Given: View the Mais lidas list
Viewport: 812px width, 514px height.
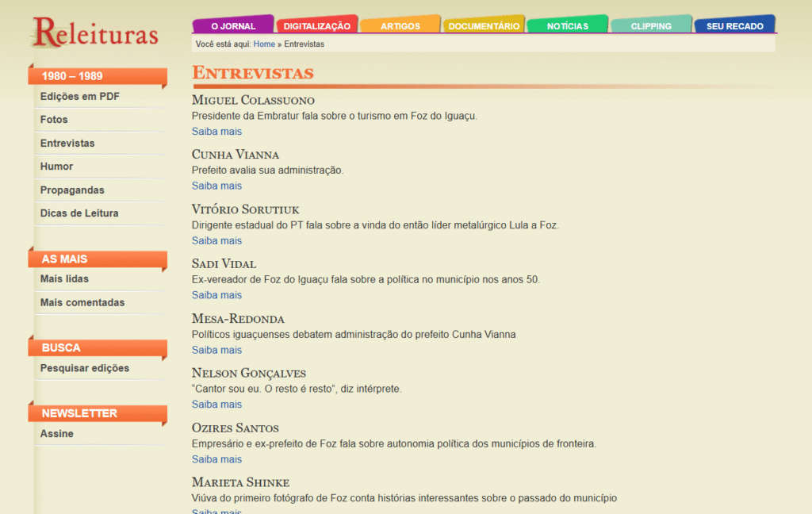Looking at the screenshot, I should [x=64, y=279].
